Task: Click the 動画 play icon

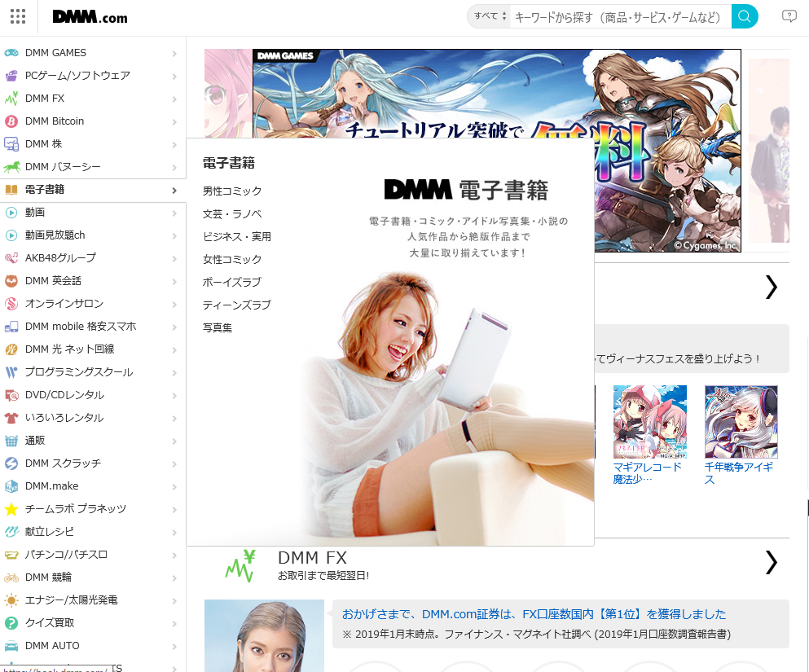Action: 11,213
